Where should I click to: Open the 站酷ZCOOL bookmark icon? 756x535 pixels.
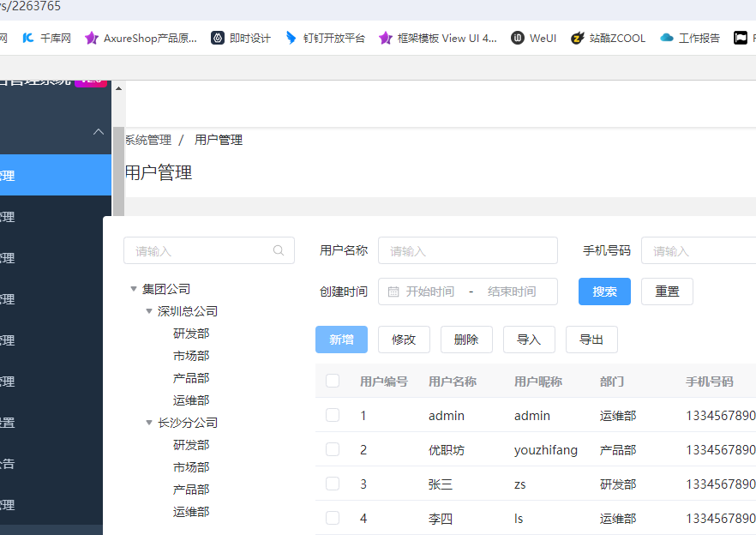click(578, 38)
